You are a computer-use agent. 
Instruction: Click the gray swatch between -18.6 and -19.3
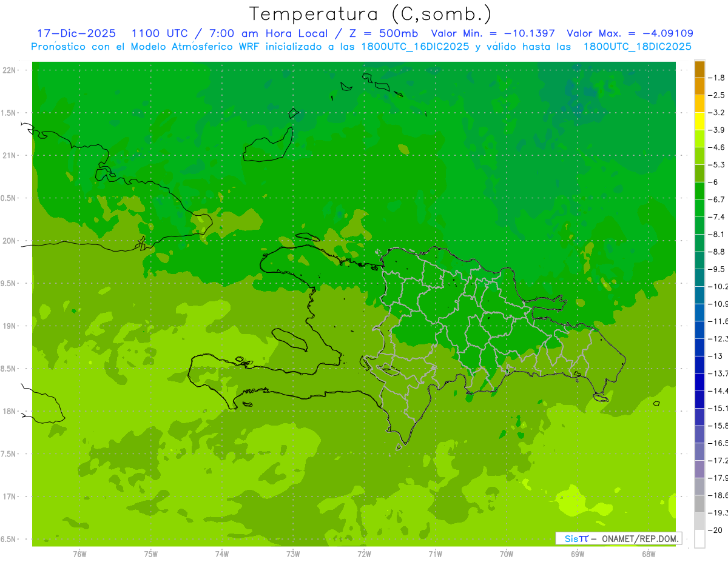tap(699, 504)
